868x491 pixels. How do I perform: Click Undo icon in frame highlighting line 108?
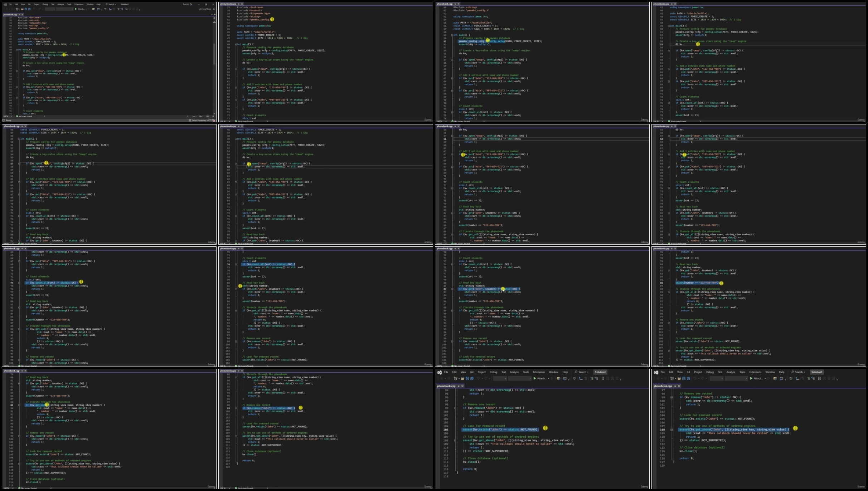pos(695,378)
